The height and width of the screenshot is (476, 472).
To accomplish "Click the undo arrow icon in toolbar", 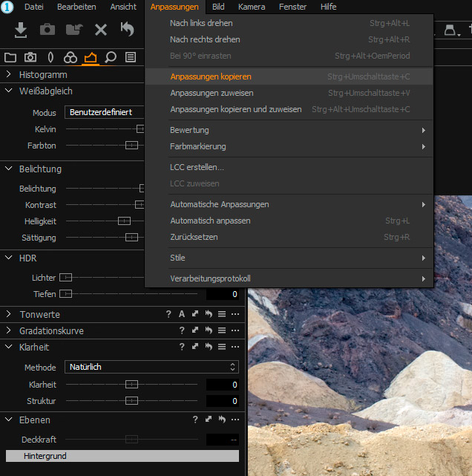I will click(x=127, y=29).
